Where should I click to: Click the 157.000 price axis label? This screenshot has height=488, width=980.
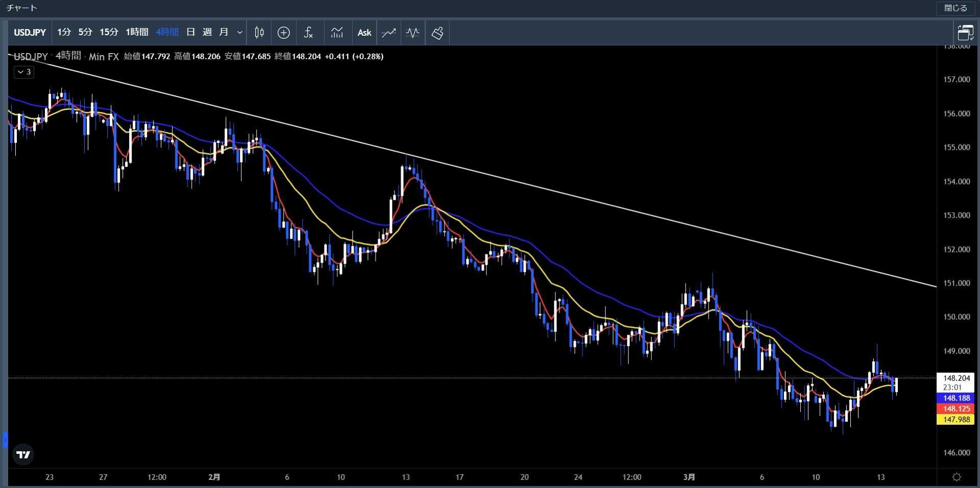coord(957,80)
